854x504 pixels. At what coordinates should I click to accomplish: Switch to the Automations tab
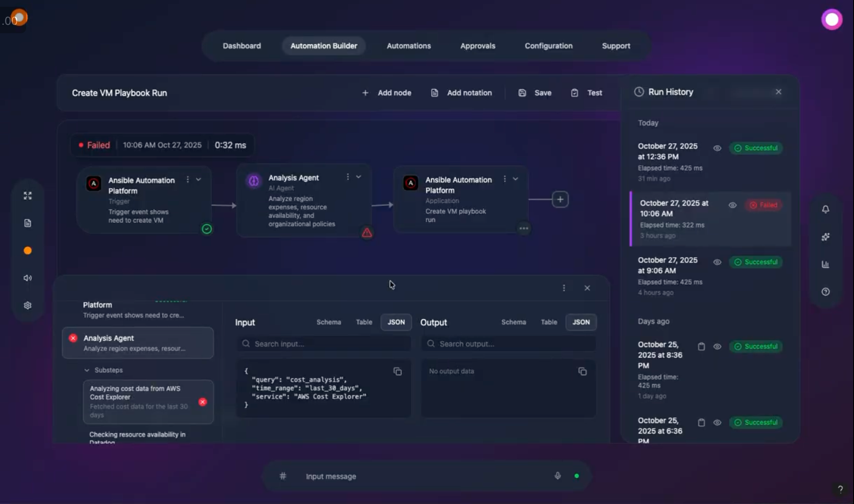tap(408, 46)
